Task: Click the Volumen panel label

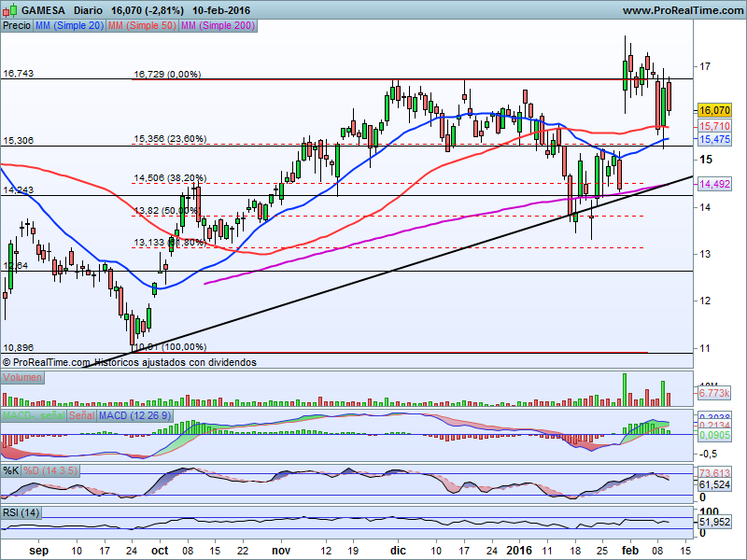Action: pos(22,378)
